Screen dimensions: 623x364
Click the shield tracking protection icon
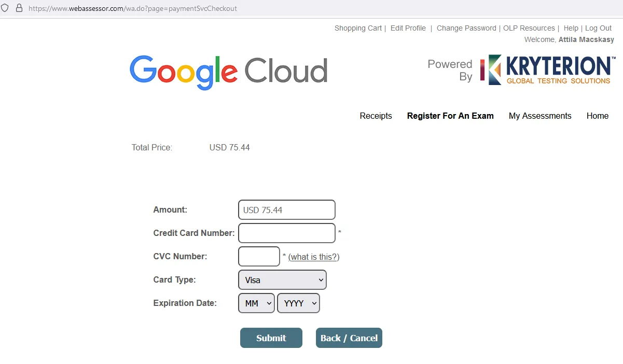[5, 8]
